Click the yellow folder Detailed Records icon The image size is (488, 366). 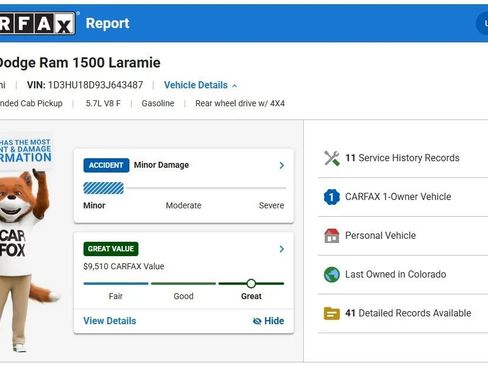point(332,313)
